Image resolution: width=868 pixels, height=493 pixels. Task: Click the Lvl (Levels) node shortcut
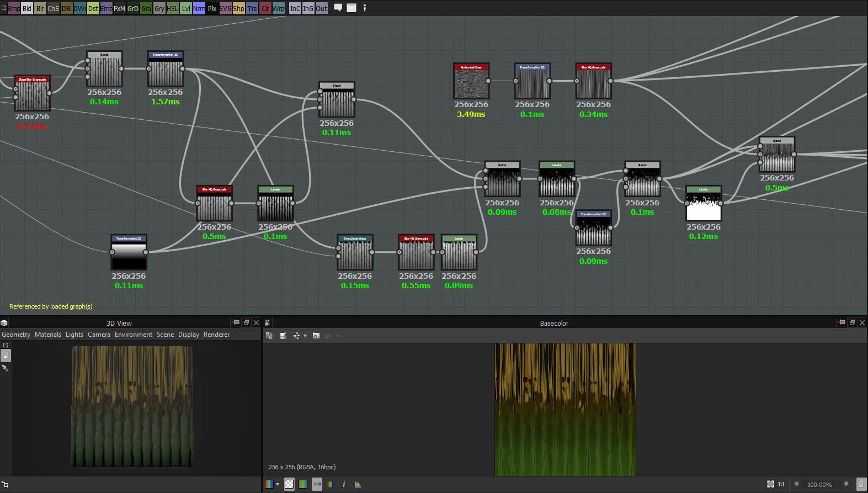click(186, 8)
